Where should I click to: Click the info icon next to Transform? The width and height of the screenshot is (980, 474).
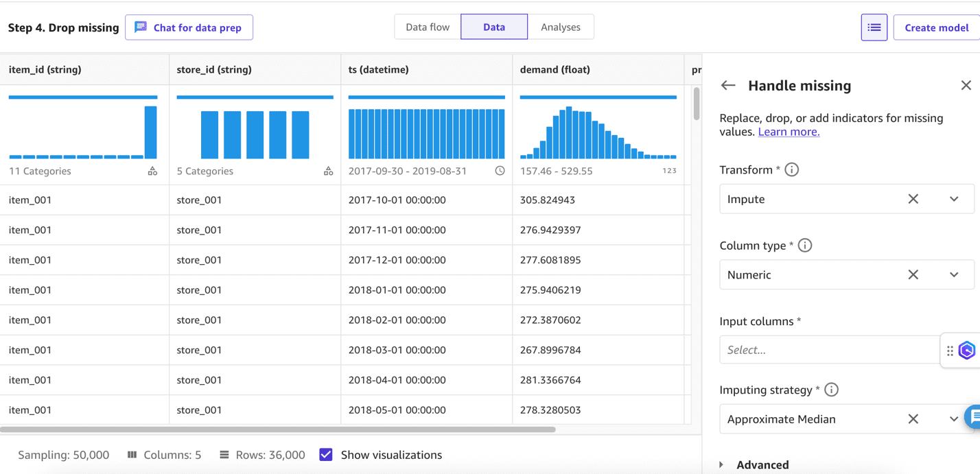tap(792, 169)
